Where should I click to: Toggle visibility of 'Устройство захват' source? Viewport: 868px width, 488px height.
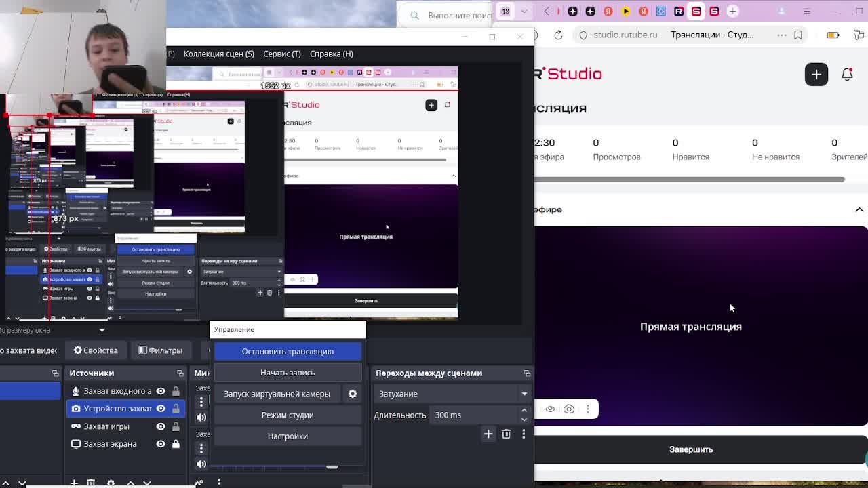(161, 409)
